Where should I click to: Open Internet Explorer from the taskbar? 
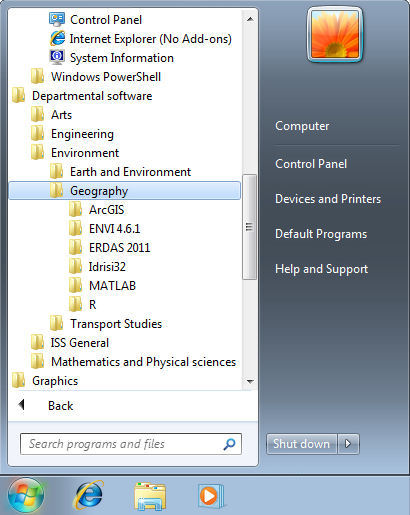coord(89,495)
